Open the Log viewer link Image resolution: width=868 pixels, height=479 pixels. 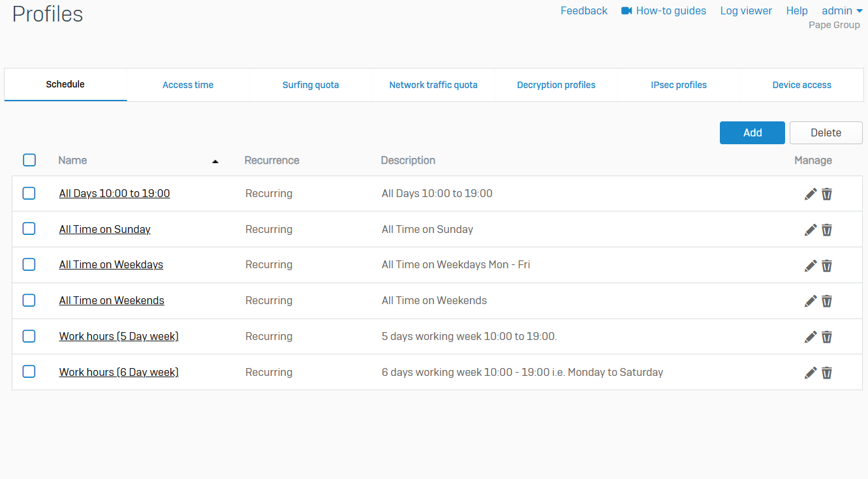tap(746, 10)
